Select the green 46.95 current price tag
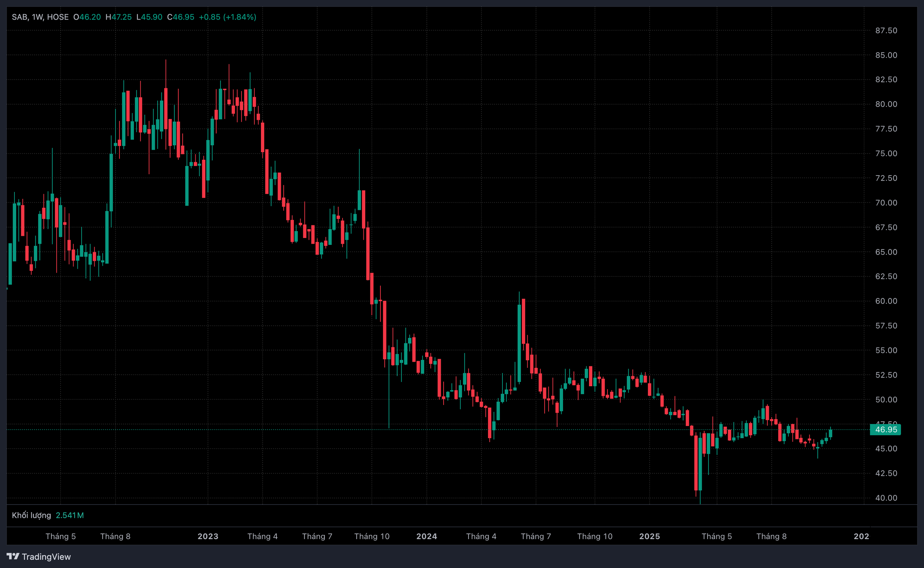 click(x=885, y=430)
